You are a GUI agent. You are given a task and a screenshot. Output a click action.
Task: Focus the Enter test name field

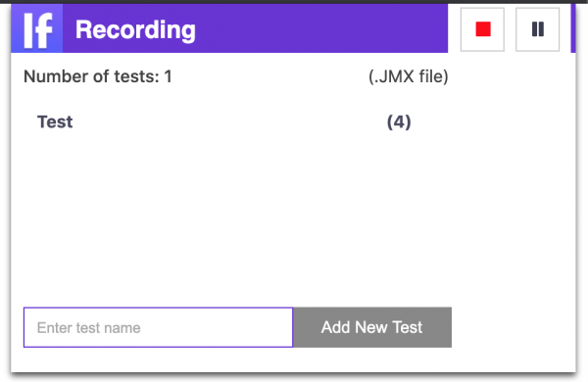(x=158, y=327)
